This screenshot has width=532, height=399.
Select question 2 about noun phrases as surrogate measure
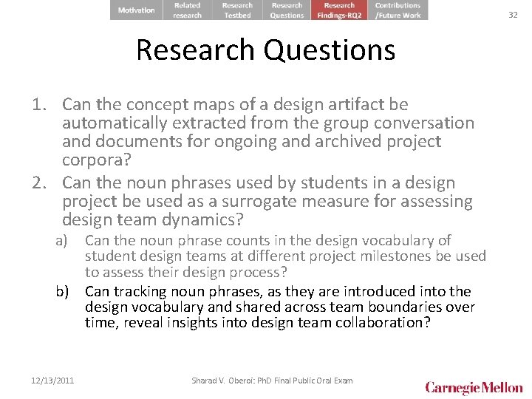[x=252, y=201]
